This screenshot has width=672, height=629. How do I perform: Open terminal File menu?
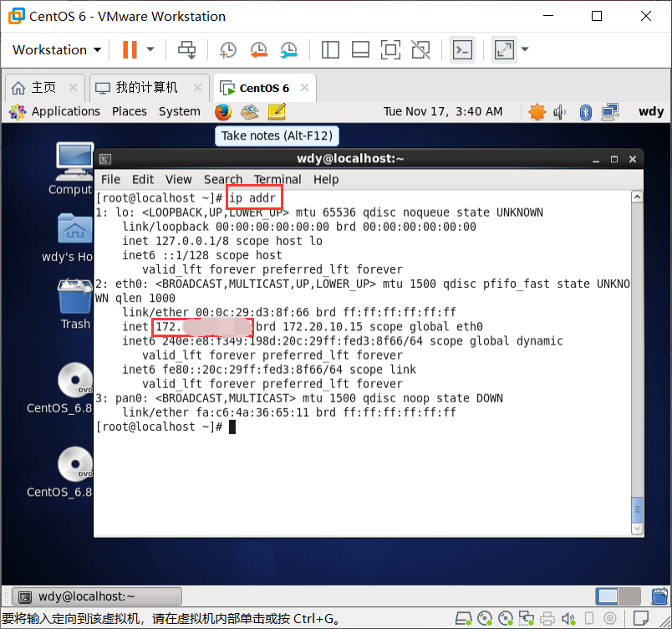tap(110, 179)
